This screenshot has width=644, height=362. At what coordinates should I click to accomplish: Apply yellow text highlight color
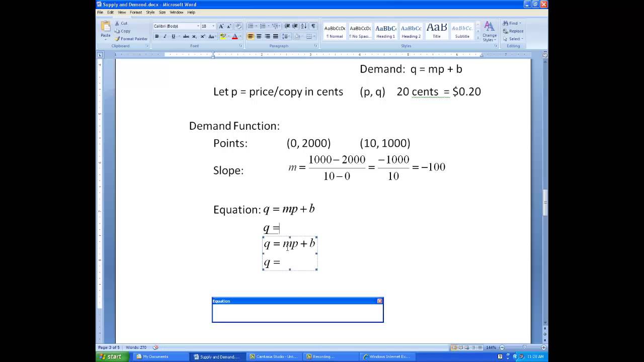tap(223, 36)
